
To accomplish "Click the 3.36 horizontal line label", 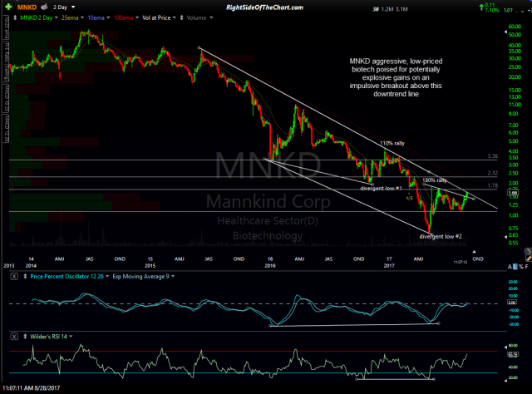I will 493,156.
